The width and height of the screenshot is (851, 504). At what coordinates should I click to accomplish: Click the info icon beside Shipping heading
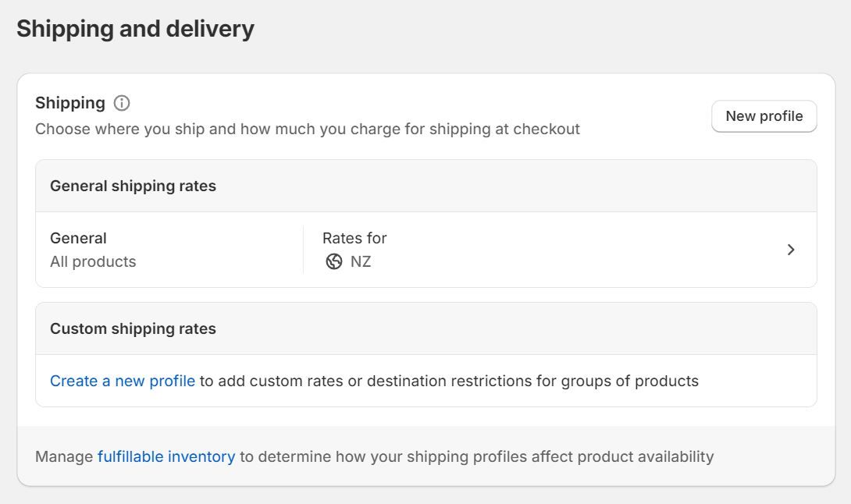pos(122,103)
